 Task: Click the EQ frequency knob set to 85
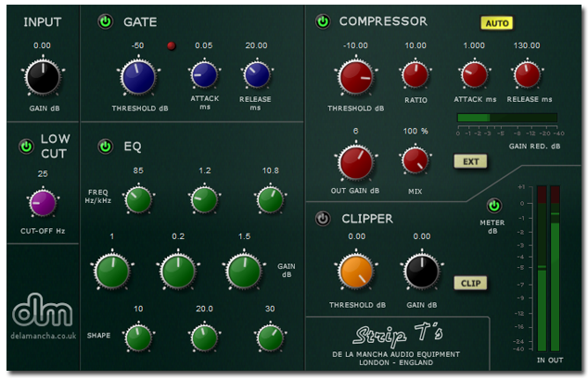tap(138, 200)
